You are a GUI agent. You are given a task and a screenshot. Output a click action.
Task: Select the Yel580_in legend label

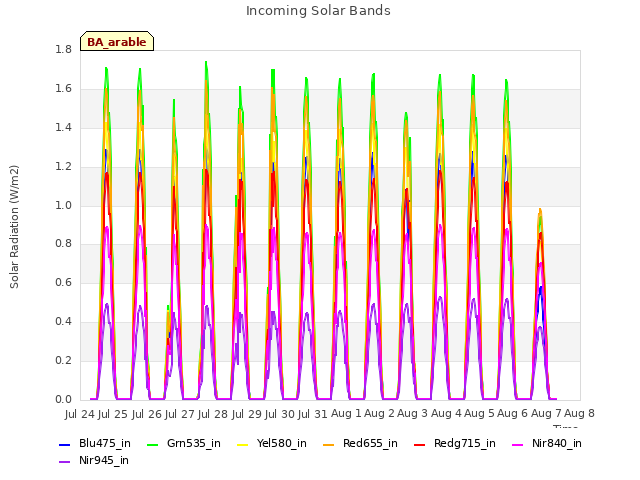[x=282, y=444]
